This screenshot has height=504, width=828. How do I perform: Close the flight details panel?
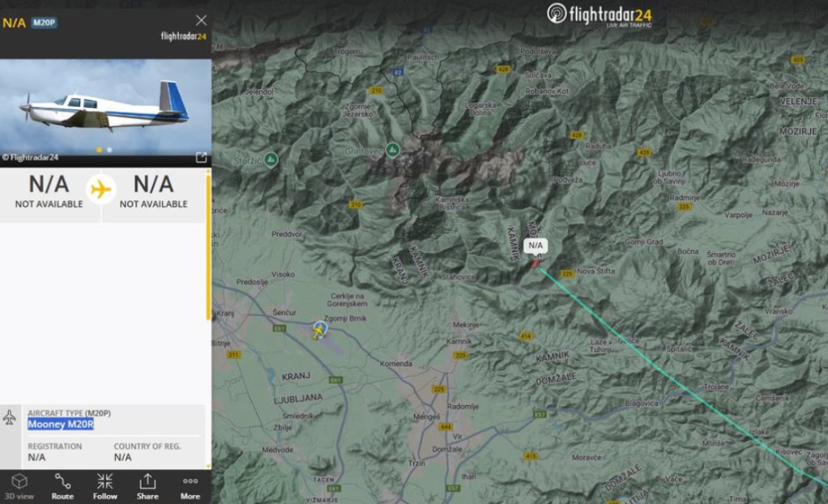[201, 20]
